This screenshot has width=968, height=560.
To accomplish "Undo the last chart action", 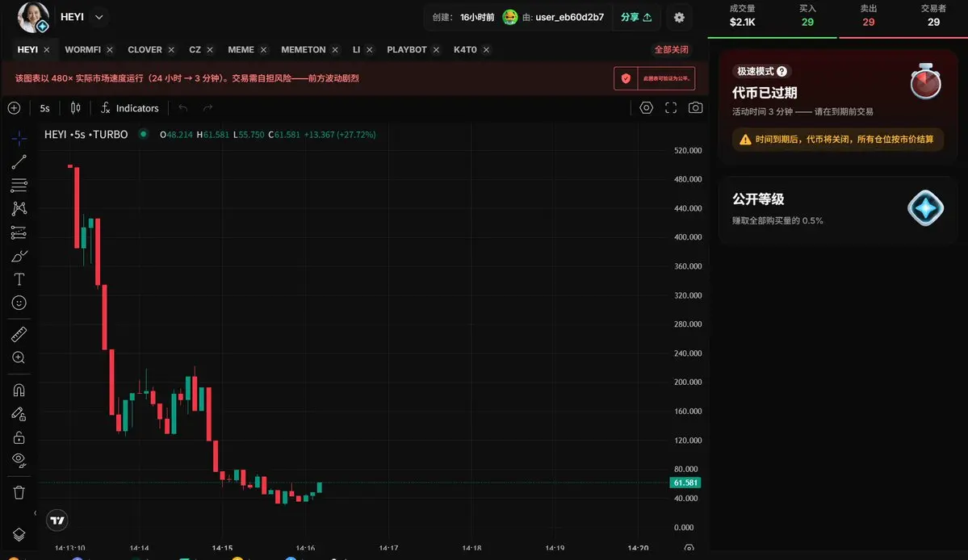I will tap(182, 108).
